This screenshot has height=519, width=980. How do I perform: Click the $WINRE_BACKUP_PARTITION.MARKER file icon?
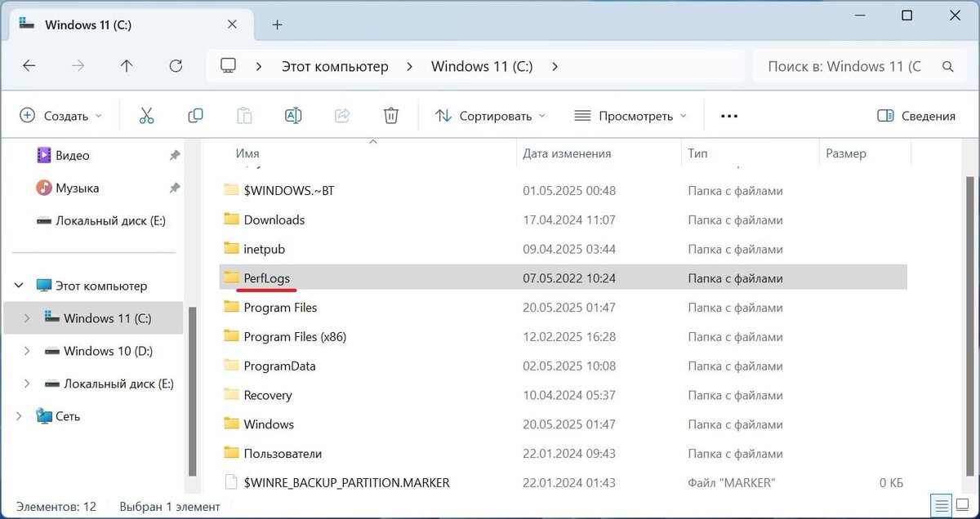[231, 483]
